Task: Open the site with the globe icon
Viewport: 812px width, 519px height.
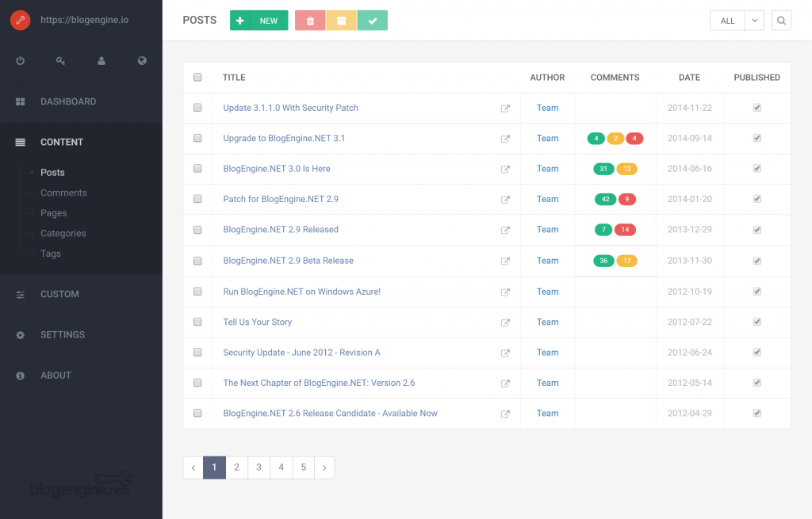Action: click(x=141, y=60)
